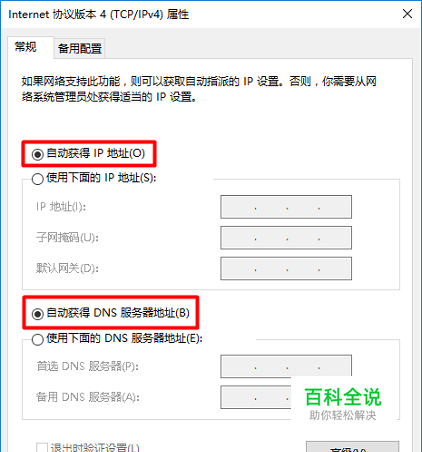Focus the 子网掩码(U) input field

pos(286,238)
